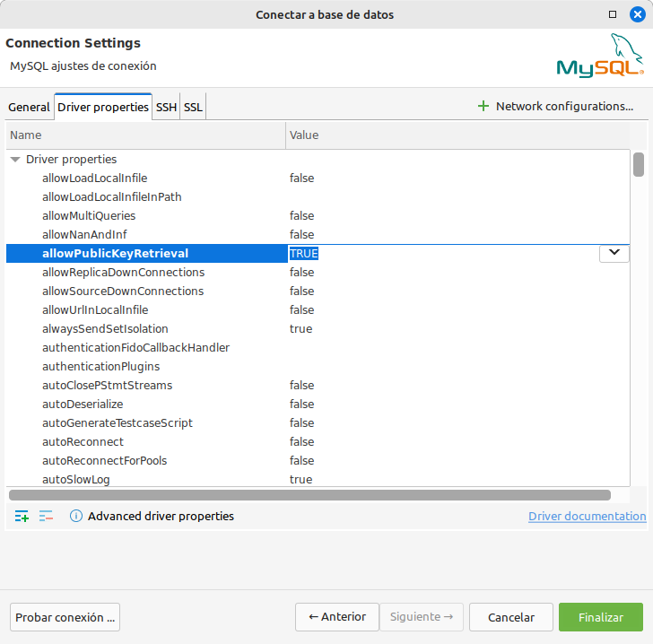Viewport: 653px width, 644px height.
Task: Click the Cancelar button
Action: (510, 617)
